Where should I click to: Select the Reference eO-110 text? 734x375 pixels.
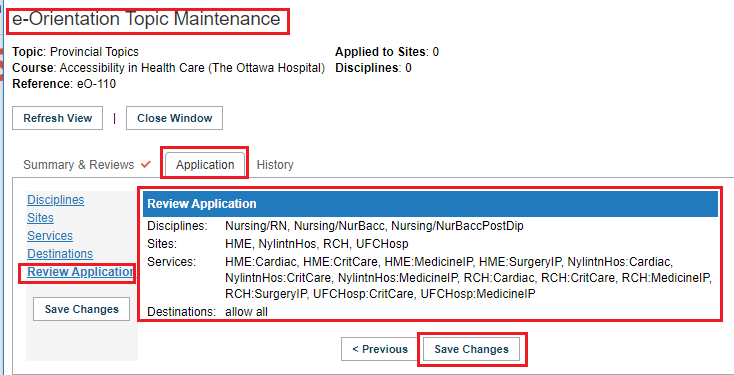click(64, 84)
